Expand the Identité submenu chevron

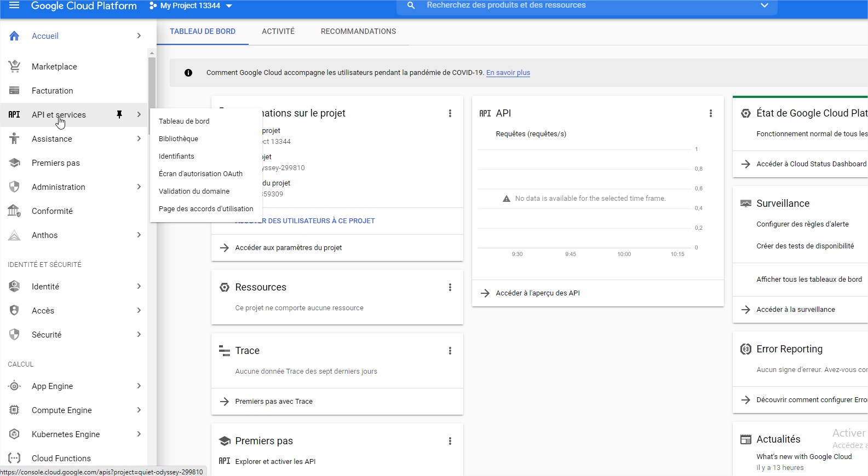139,286
